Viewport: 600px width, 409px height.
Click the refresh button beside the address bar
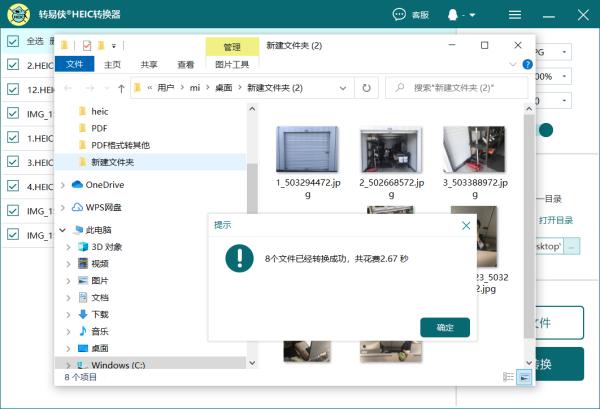[x=366, y=88]
